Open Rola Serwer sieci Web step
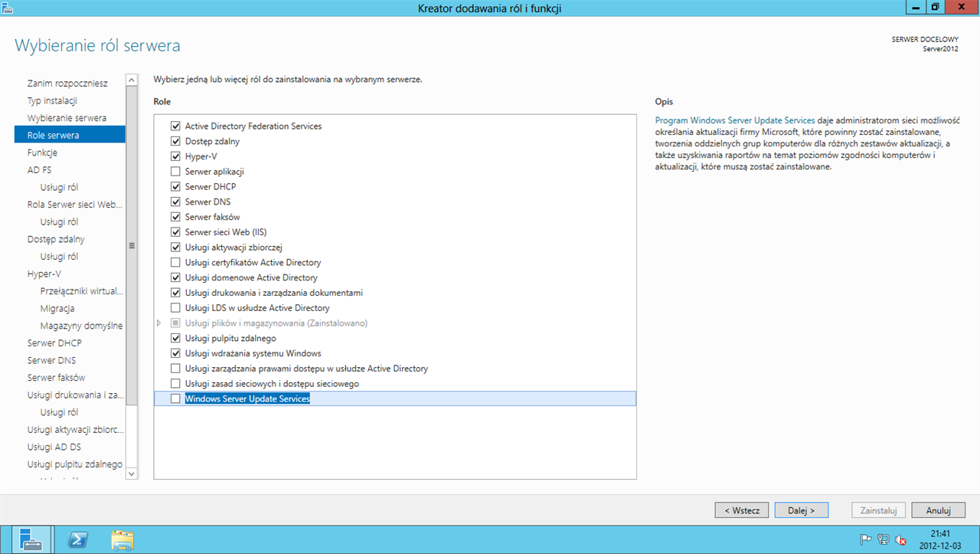980x554 pixels. [x=74, y=205]
